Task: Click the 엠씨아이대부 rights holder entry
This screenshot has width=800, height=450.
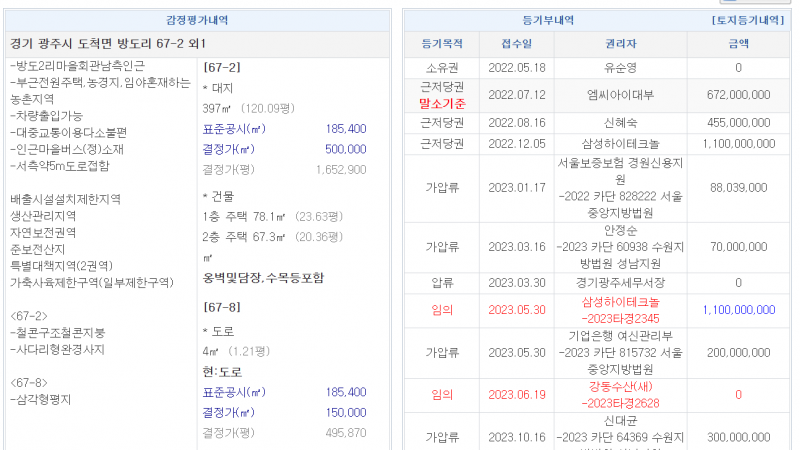Action: 621,95
